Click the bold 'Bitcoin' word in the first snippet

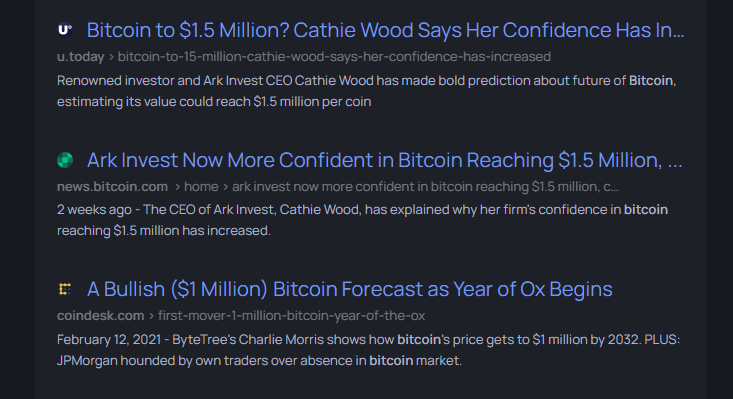click(x=651, y=80)
